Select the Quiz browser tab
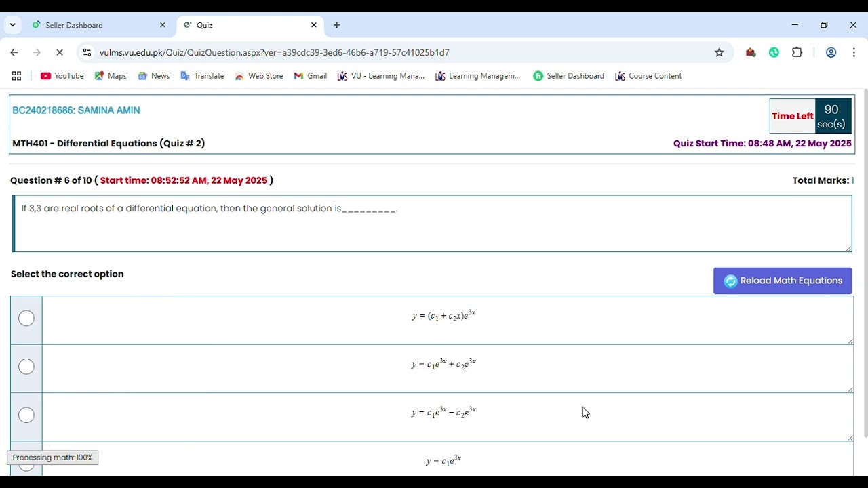This screenshot has width=868, height=488. tap(251, 25)
